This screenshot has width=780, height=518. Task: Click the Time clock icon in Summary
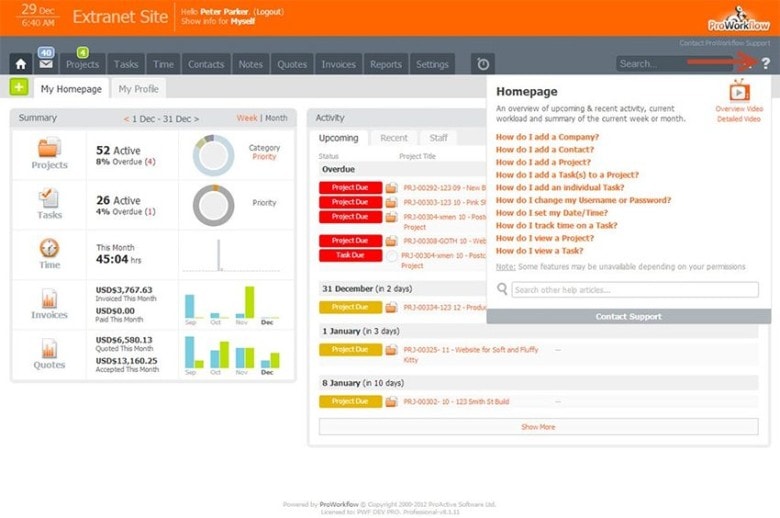click(x=49, y=248)
